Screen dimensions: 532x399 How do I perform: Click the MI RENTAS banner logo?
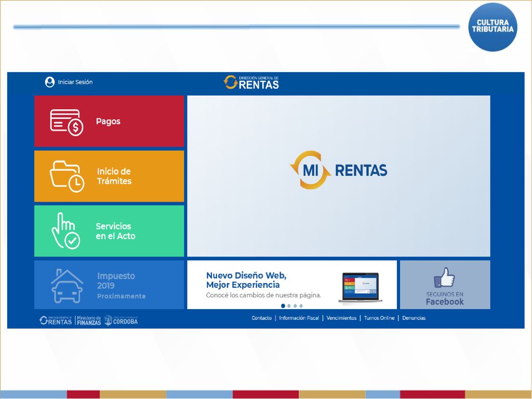338,170
